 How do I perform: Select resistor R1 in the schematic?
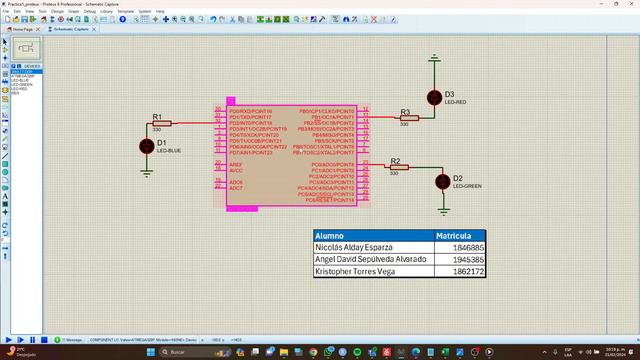point(162,123)
